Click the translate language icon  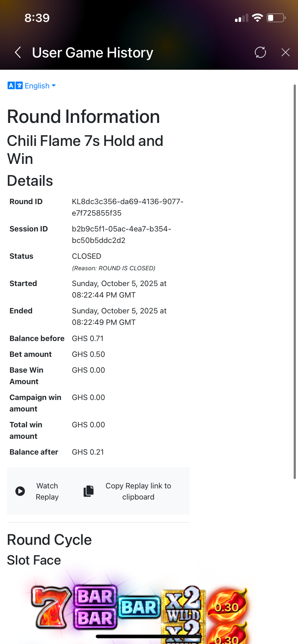coord(15,86)
